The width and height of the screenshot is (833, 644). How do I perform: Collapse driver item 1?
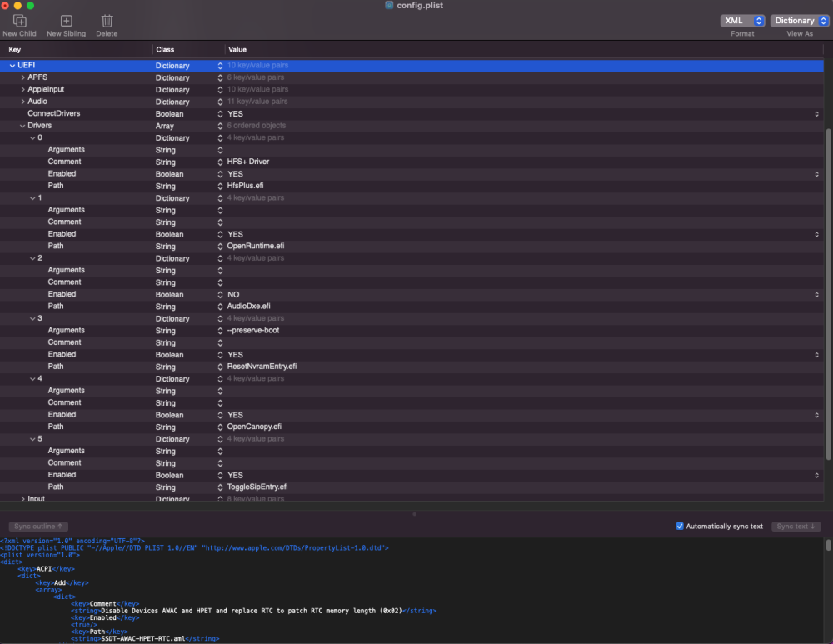[x=32, y=198]
